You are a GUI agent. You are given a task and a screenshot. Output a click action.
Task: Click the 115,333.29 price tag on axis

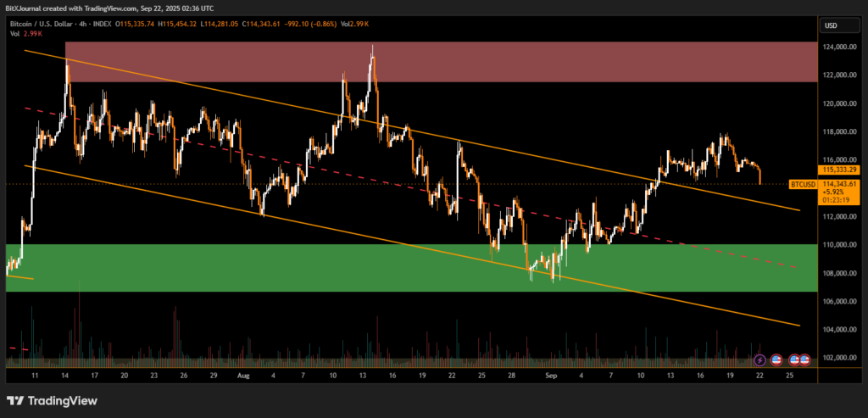pos(840,170)
